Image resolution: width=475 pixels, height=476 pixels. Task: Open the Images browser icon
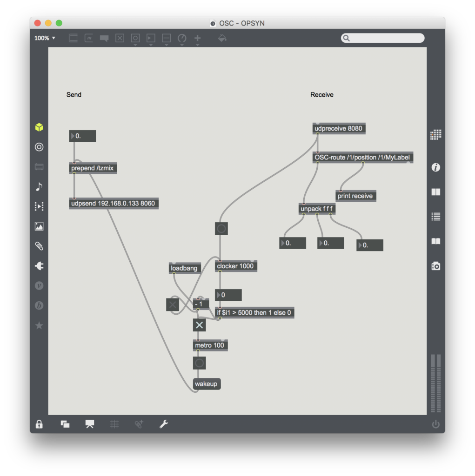point(39,226)
